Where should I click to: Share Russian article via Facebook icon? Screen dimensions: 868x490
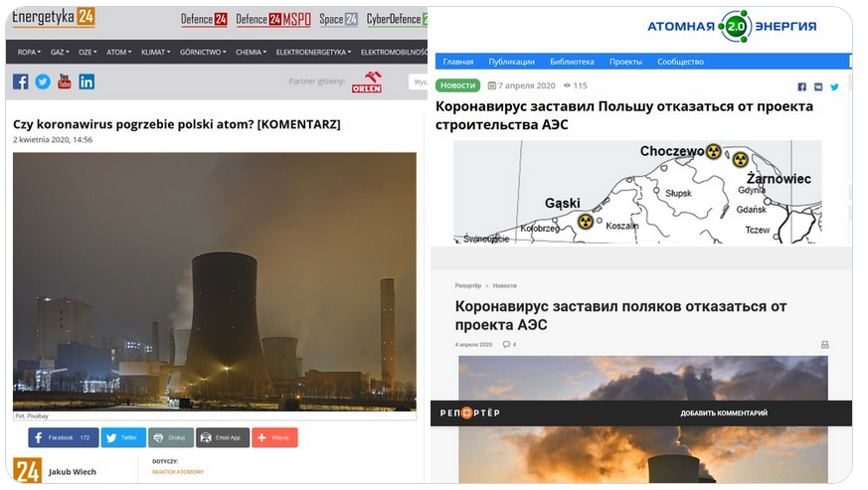[x=802, y=87]
